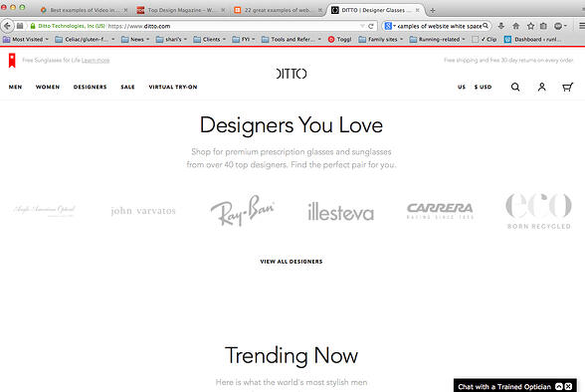Close the 22 great examples tab
This screenshot has width=585, height=392.
coord(320,10)
